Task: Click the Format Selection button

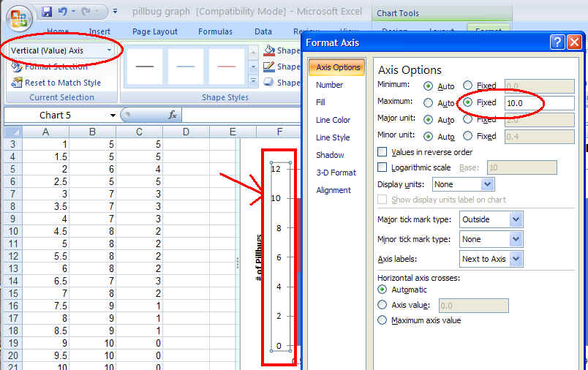Action: pyautogui.click(x=50, y=67)
